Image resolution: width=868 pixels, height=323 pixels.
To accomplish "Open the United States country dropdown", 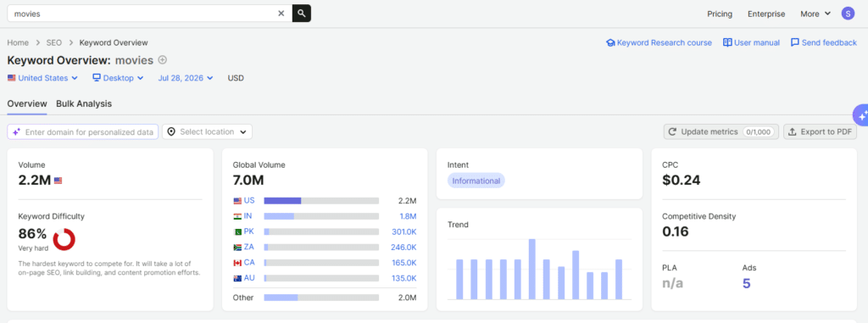I will [42, 78].
